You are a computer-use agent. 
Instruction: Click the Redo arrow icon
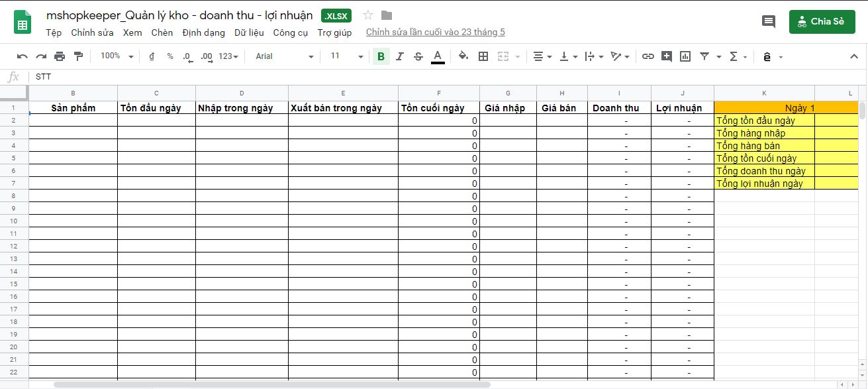41,57
